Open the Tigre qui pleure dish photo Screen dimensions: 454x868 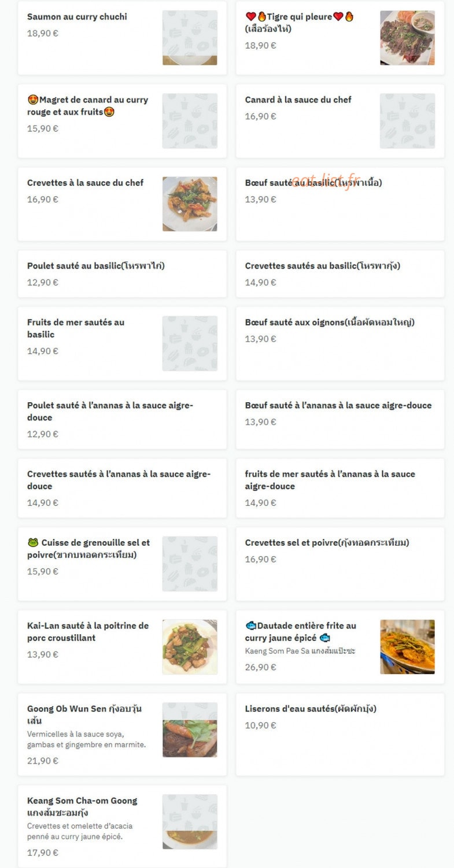[x=407, y=38]
